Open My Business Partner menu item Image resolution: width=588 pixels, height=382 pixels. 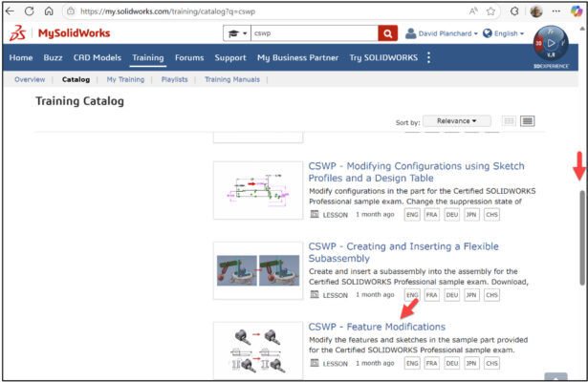click(297, 57)
